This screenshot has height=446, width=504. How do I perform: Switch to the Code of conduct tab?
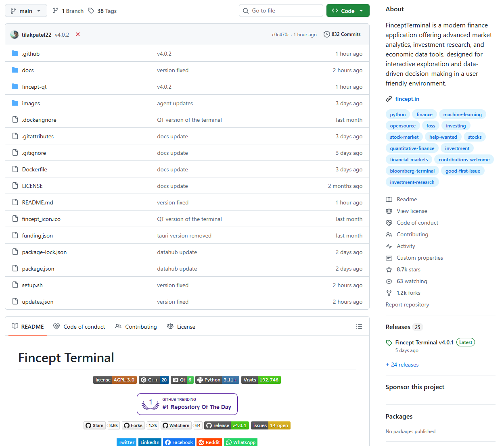click(x=79, y=327)
